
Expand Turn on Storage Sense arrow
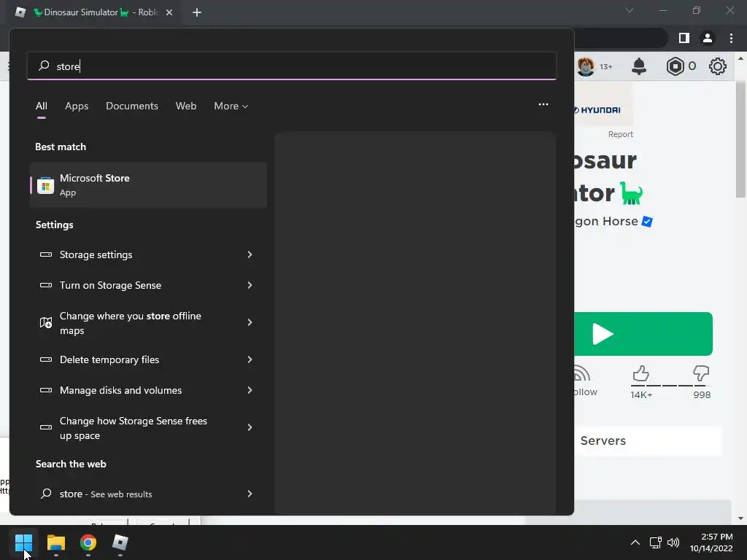tap(249, 285)
